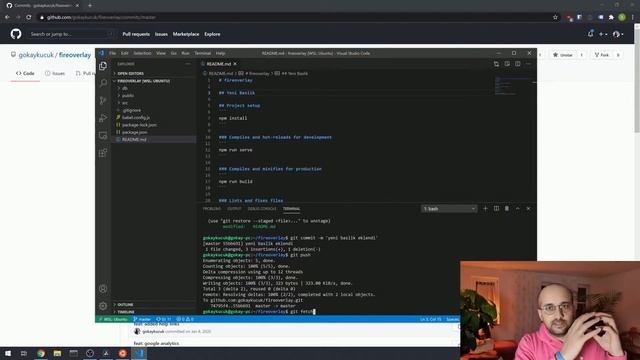Screen dimensions: 640x360
Task: Open the bash terminal selector dropdown
Action: 449,209
